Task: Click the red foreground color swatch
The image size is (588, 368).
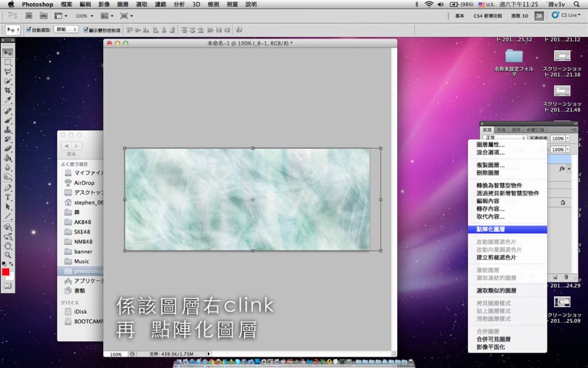Action: click(6, 272)
